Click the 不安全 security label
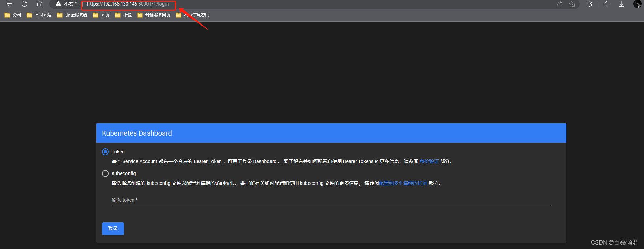 point(71,4)
